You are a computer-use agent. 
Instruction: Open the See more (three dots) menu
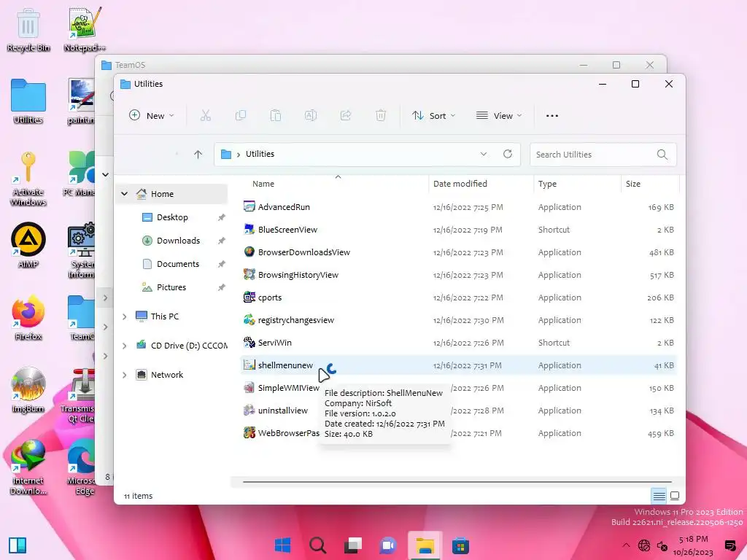pos(552,116)
